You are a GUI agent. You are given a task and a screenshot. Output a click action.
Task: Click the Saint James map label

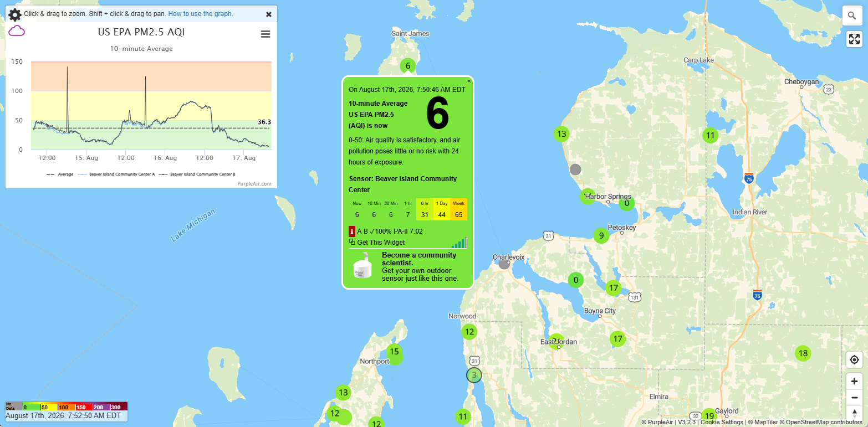coord(410,34)
